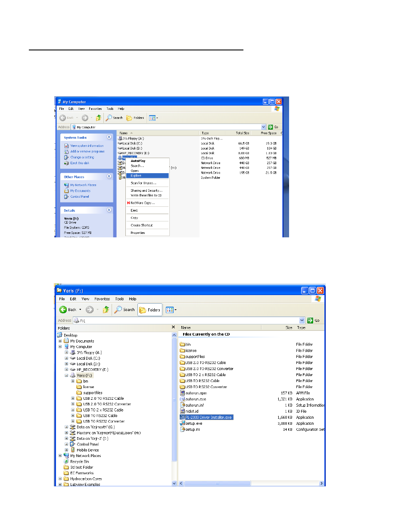Expand My Network Places in folder tree
411x532 pixels.
[60, 455]
